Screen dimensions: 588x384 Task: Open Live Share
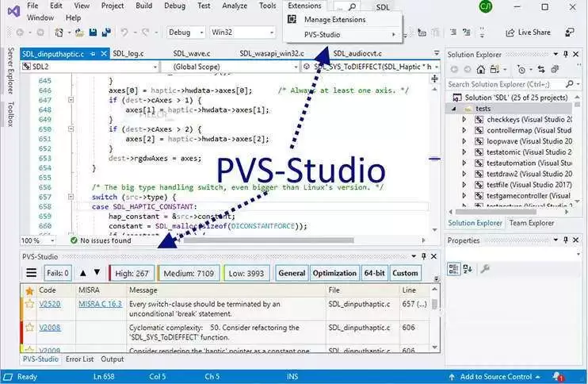[528, 33]
